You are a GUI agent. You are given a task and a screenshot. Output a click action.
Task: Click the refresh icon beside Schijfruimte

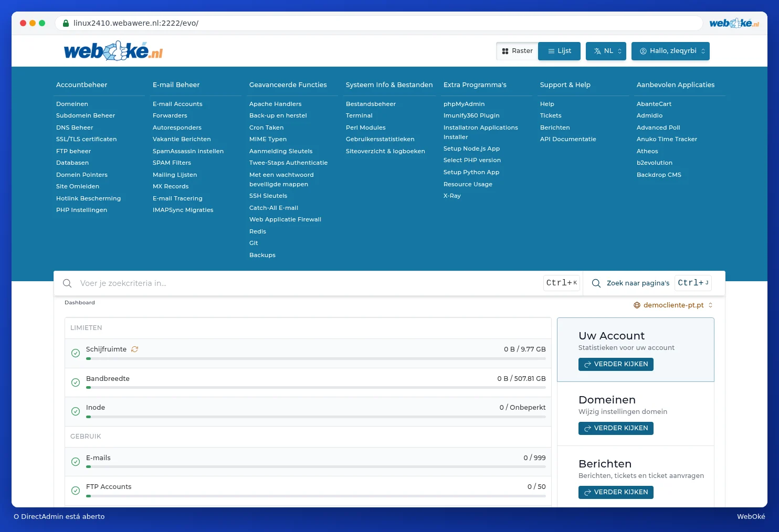(134, 349)
